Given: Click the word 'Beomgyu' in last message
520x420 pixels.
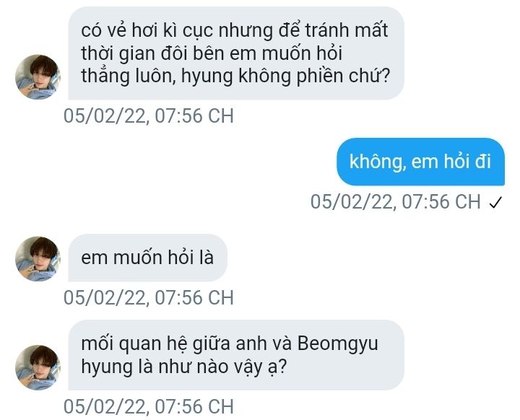Looking at the screenshot, I should click(x=337, y=344).
